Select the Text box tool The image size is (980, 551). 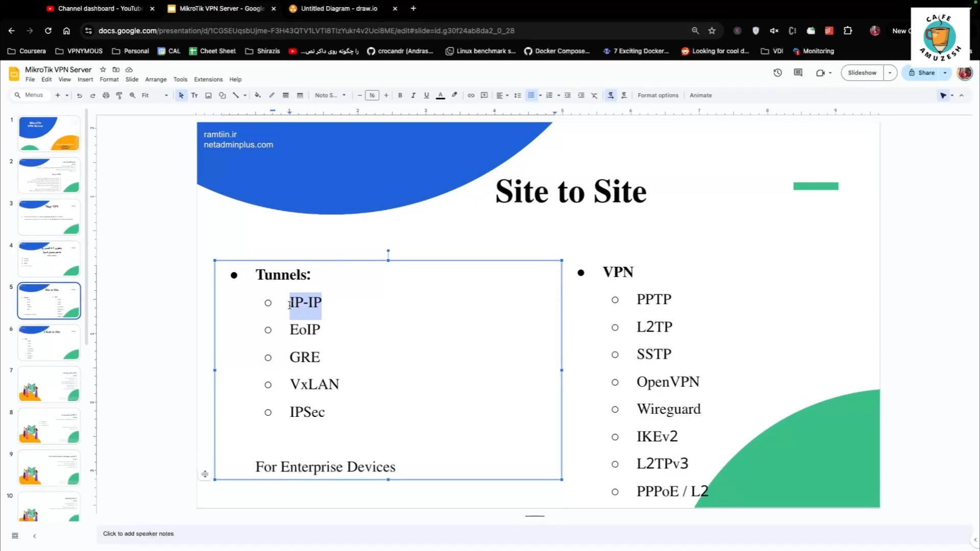[194, 95]
